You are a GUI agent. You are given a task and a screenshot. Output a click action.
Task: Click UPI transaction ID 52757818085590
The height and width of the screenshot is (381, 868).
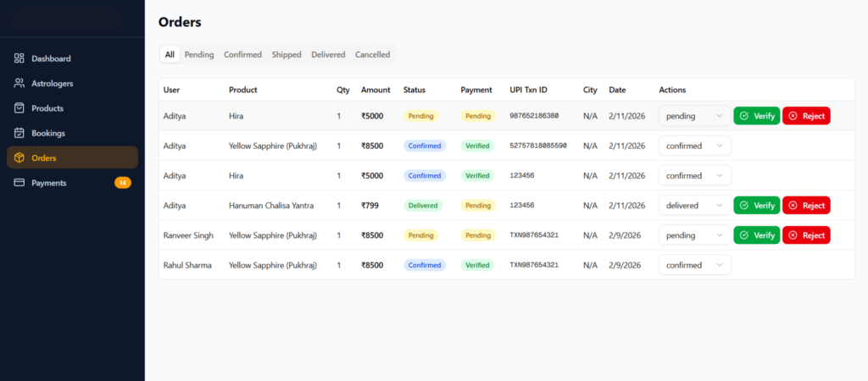click(537, 146)
